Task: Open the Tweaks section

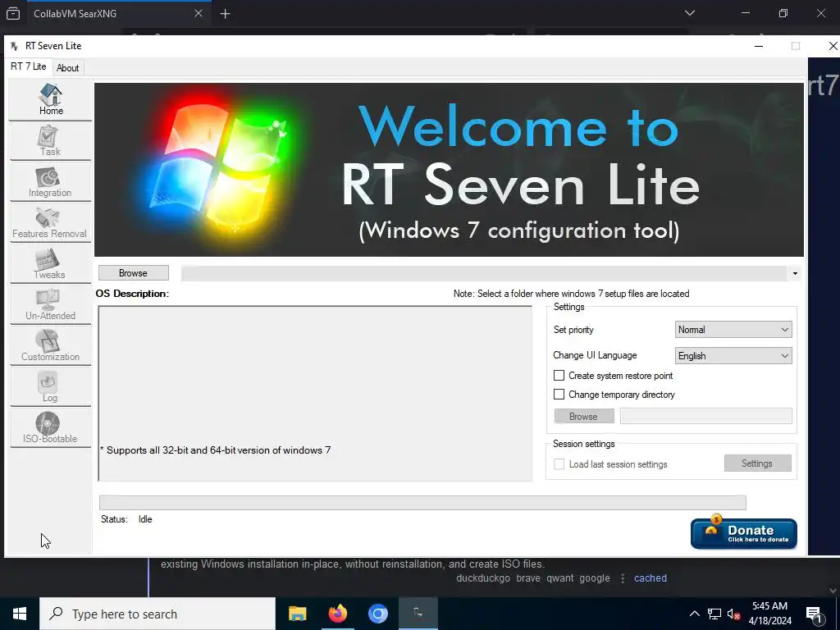Action: tap(50, 264)
